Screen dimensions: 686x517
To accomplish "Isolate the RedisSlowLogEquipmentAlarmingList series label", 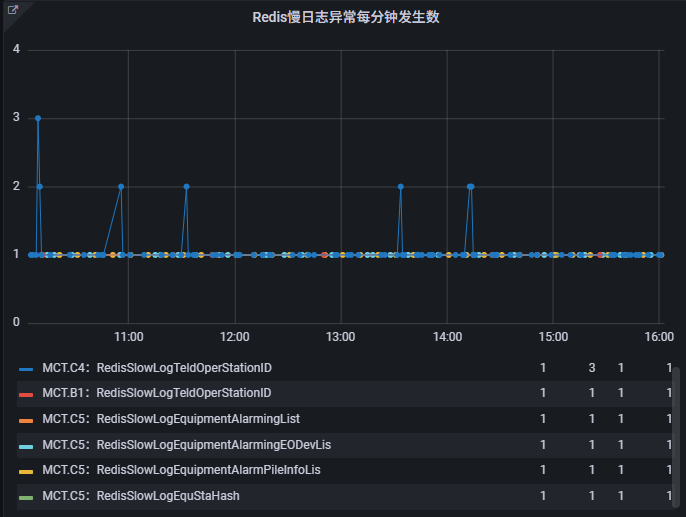I will coord(170,419).
